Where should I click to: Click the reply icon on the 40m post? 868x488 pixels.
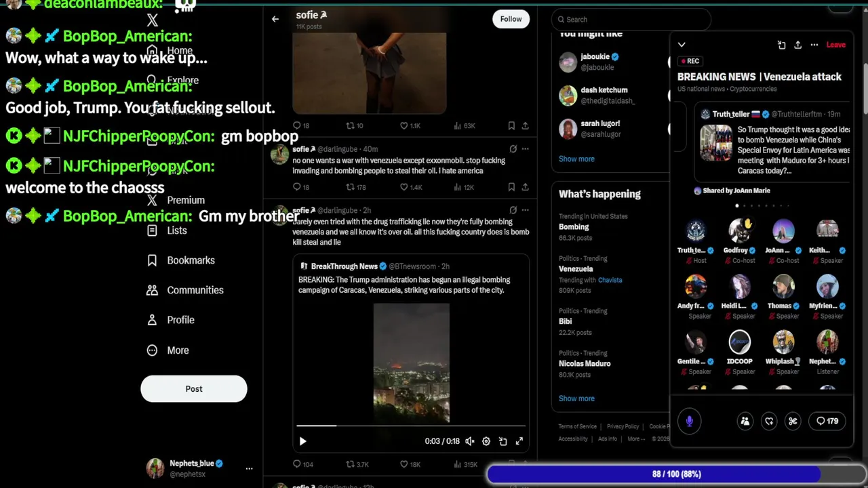(297, 187)
